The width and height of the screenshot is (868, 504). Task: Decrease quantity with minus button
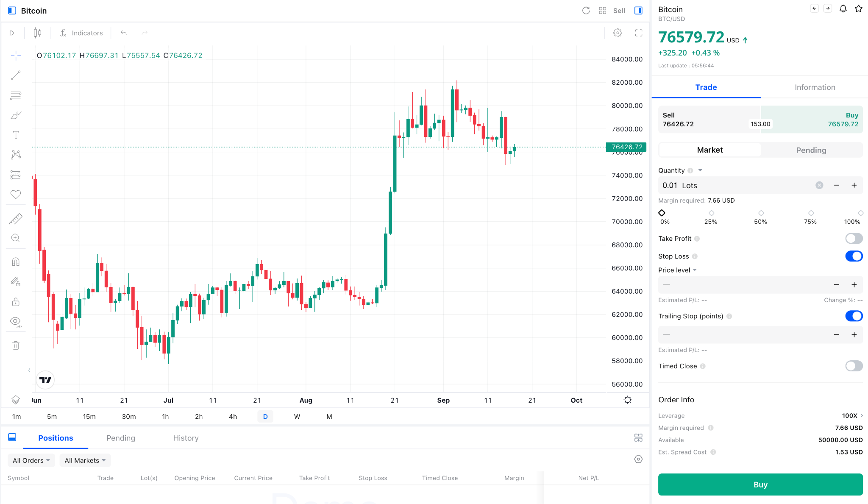(837, 185)
